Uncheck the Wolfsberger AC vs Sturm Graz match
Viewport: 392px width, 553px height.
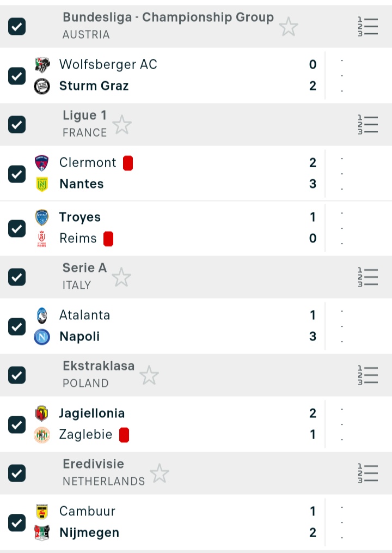17,76
